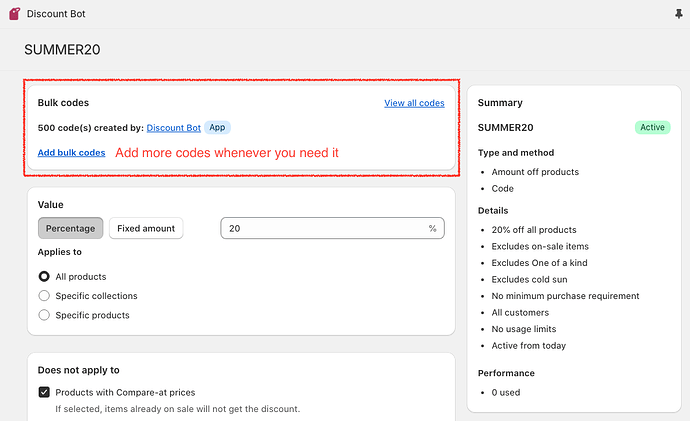Select the Percentage value type
The width and height of the screenshot is (690, 421).
[70, 228]
